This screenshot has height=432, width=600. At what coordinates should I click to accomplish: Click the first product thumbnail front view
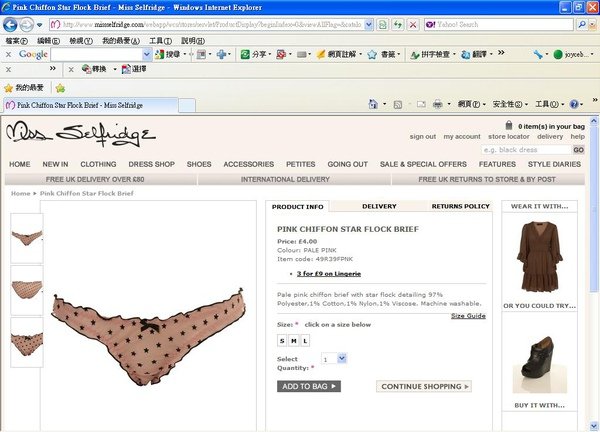pyautogui.click(x=27, y=238)
